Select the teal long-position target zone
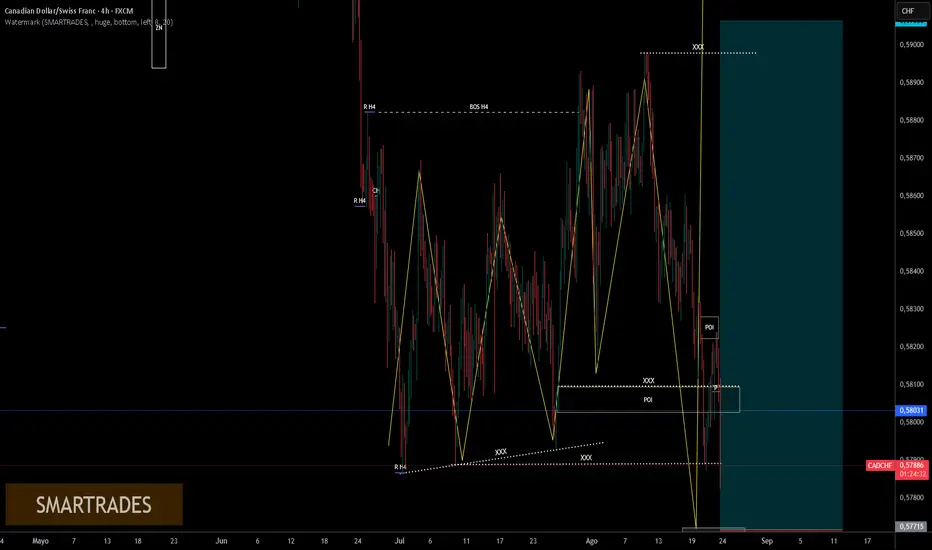This screenshot has height=550, width=932. coord(781,274)
